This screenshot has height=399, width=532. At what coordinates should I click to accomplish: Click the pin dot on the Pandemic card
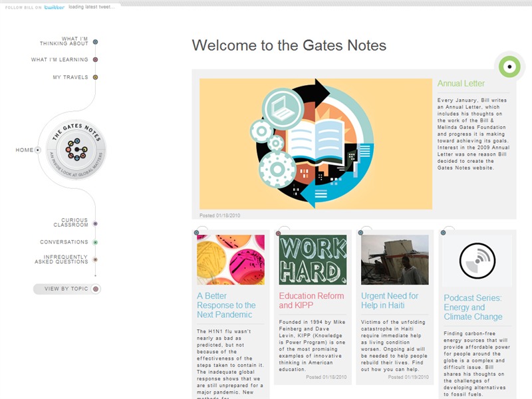click(196, 232)
